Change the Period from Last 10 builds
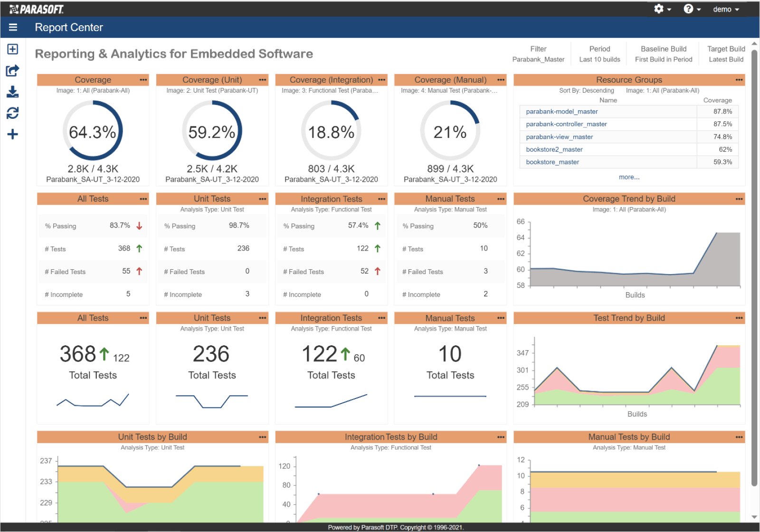The image size is (760, 532). click(x=599, y=59)
